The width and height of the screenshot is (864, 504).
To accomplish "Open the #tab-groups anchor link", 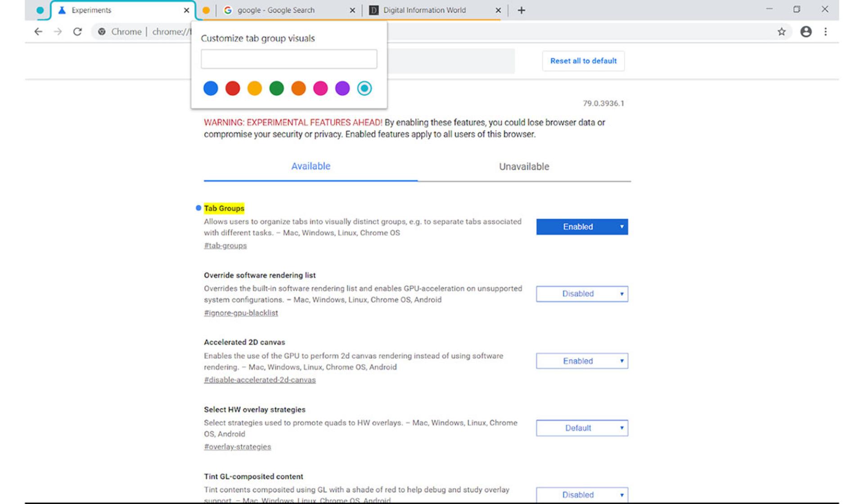I will point(225,246).
